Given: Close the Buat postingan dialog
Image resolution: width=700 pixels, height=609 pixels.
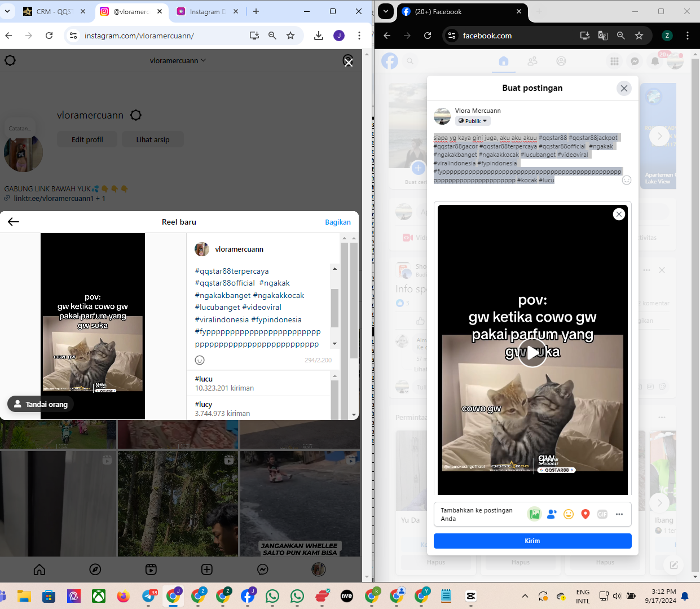Looking at the screenshot, I should (624, 88).
